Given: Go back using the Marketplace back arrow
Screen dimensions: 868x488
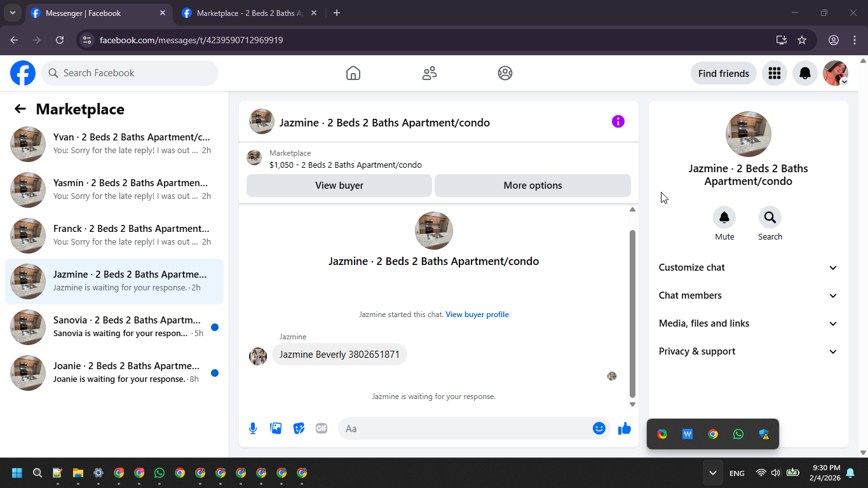Looking at the screenshot, I should point(20,109).
